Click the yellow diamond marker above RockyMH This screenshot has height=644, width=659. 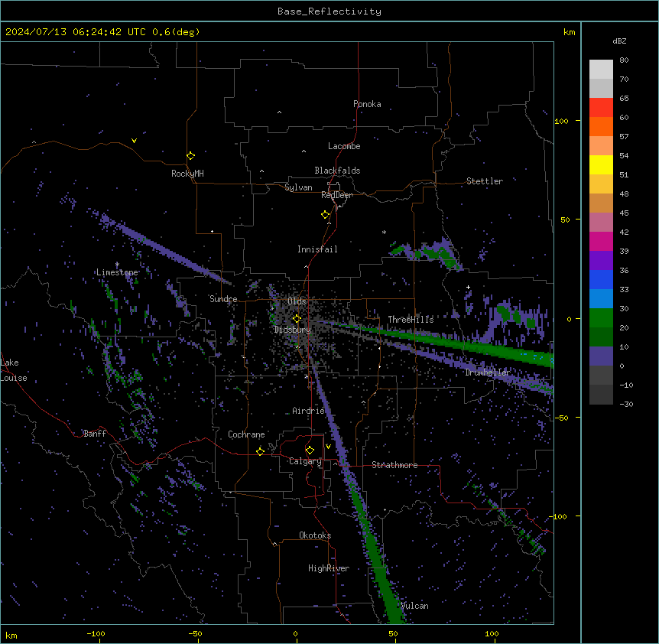[x=191, y=156]
